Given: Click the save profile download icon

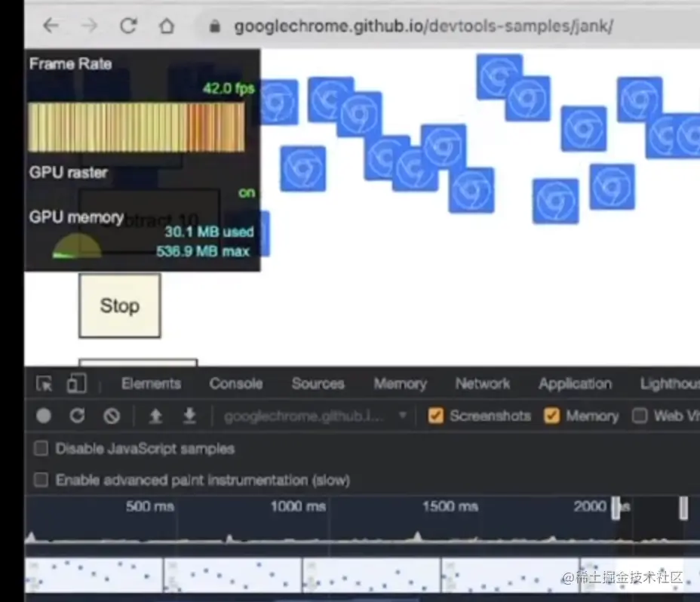Looking at the screenshot, I should [x=190, y=416].
